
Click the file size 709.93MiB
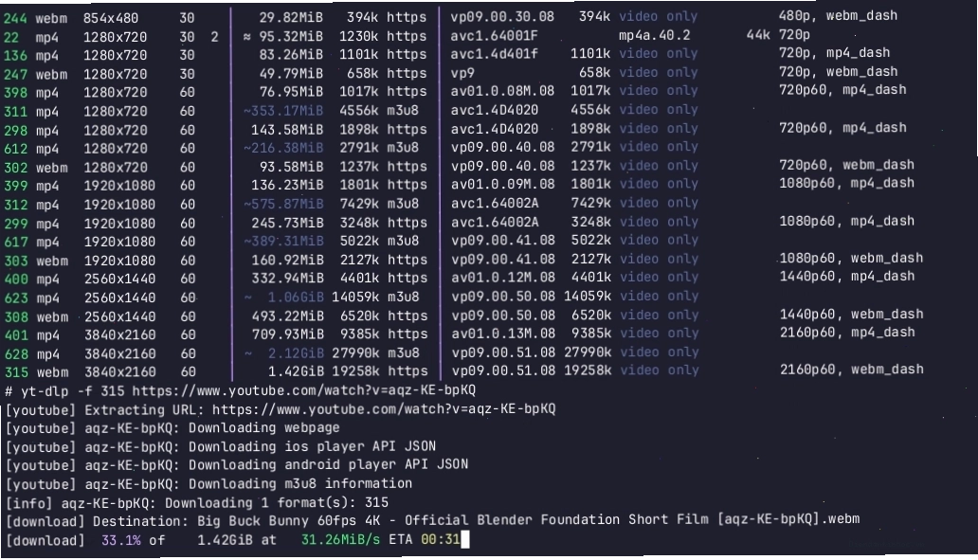coord(287,334)
